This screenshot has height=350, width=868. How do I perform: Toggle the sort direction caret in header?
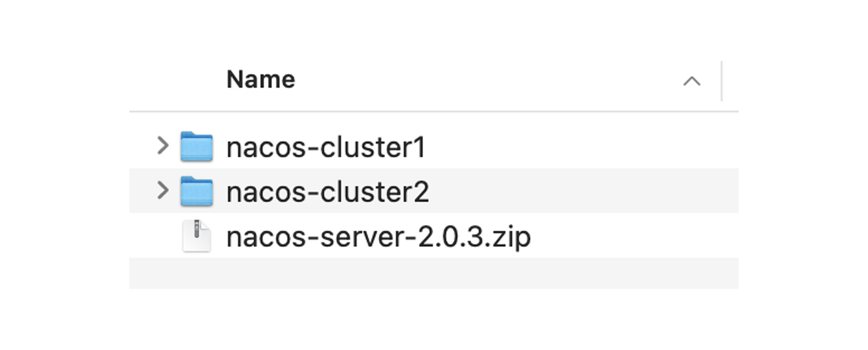pos(691,81)
